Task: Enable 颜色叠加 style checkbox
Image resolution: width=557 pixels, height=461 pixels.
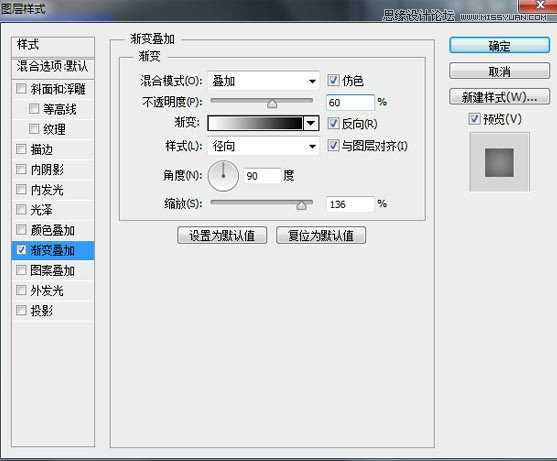Action: click(x=21, y=230)
